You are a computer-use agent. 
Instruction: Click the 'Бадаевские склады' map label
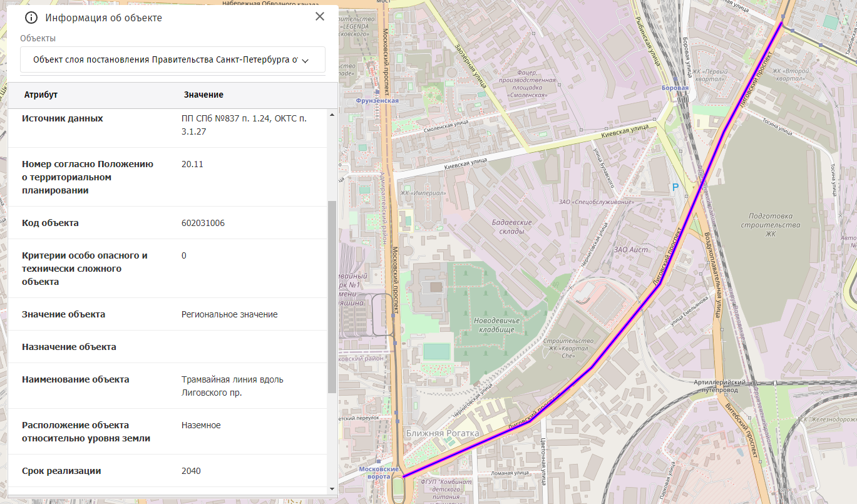(x=511, y=227)
